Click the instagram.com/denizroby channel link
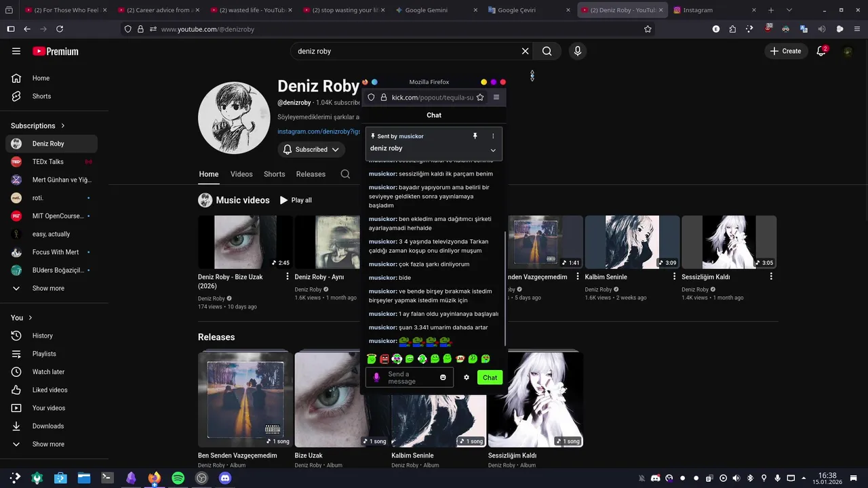Screen dimensions: 868x488 click(x=318, y=131)
